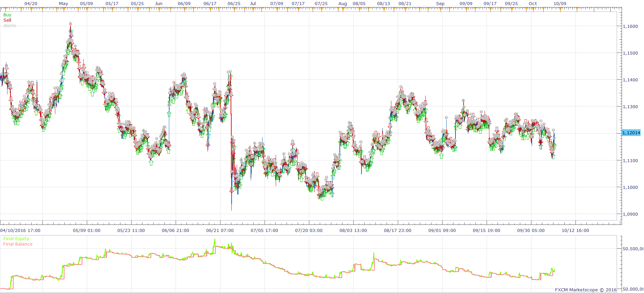This screenshot has height=293, width=644.
Task: Click the 07/05 17:00 time label
Action: [265, 231]
